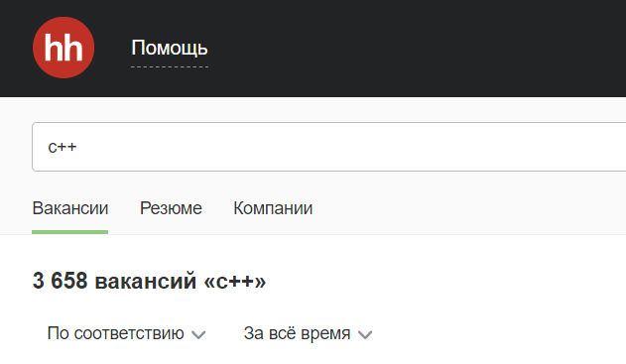Place cursor after c++ query text
626x364 pixels.
click(77, 147)
